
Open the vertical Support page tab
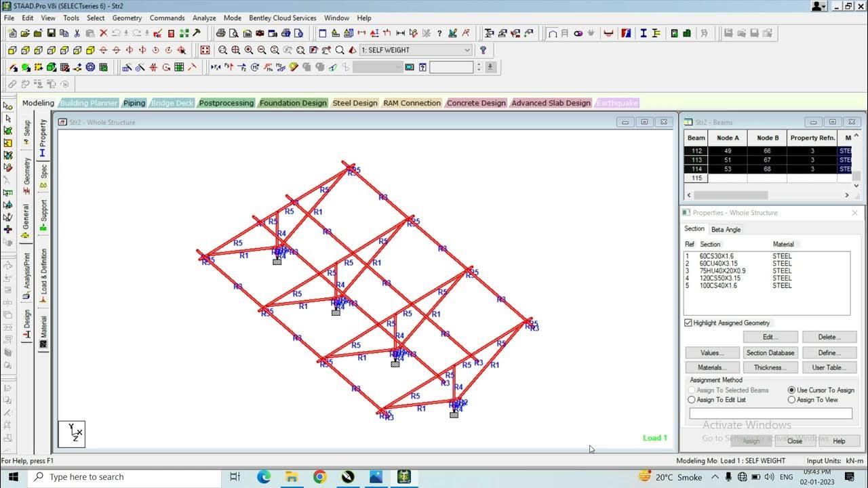point(43,216)
